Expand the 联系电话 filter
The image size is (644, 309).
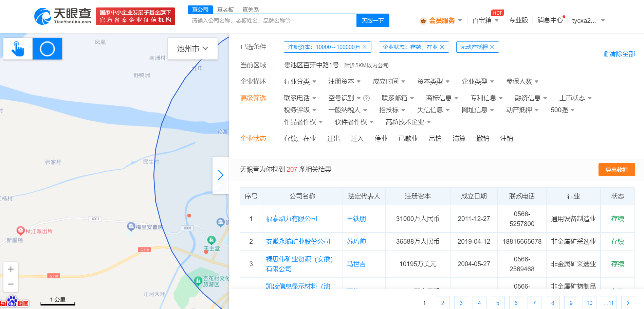click(300, 98)
